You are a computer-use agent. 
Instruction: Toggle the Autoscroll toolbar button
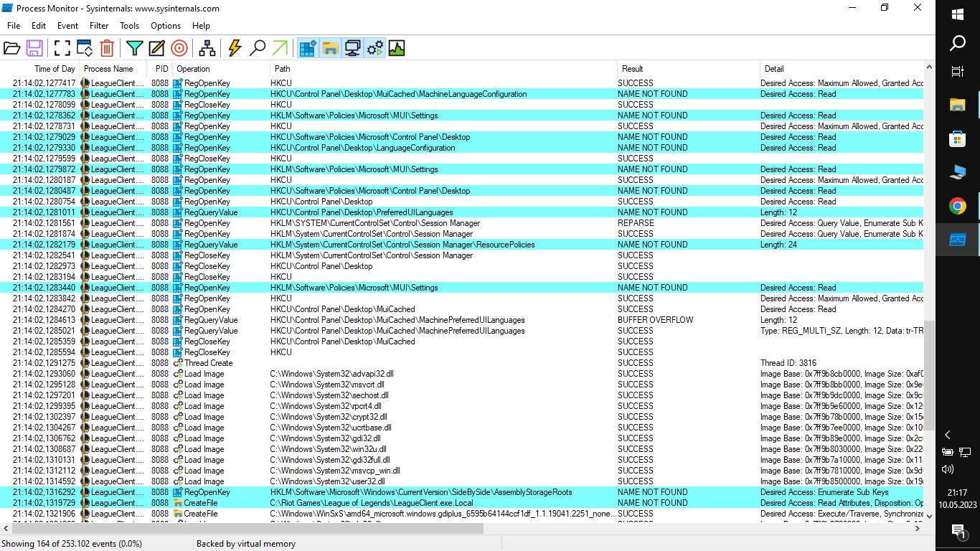point(85,48)
